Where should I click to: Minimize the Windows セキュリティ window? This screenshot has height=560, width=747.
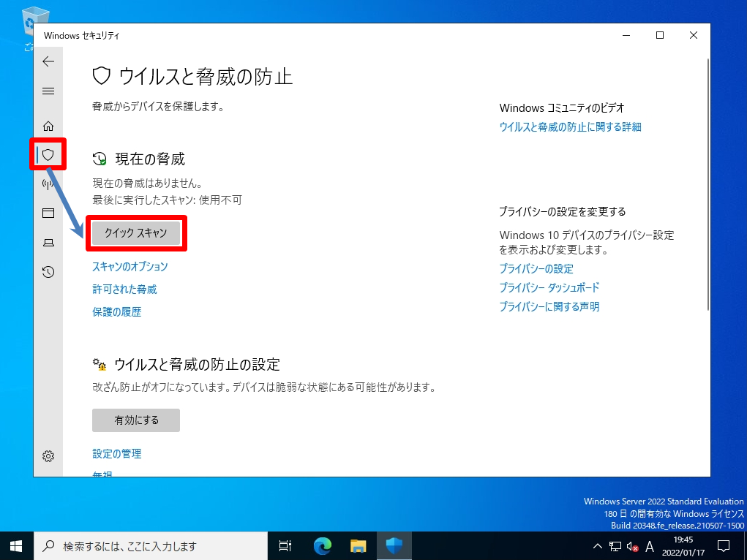[626, 35]
